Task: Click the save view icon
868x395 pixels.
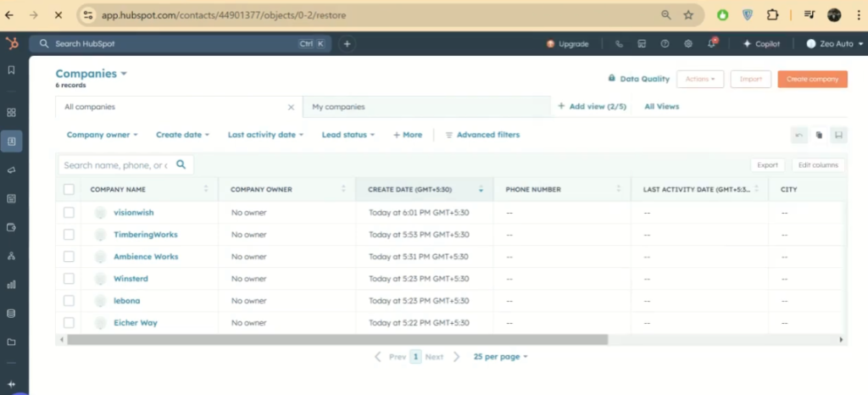Action: 838,135
